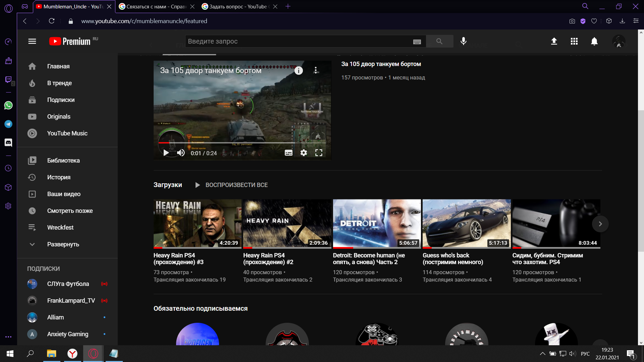644x362 pixels.
Task: Open video title За 105 двор танкуем бортом
Action: pos(381,64)
